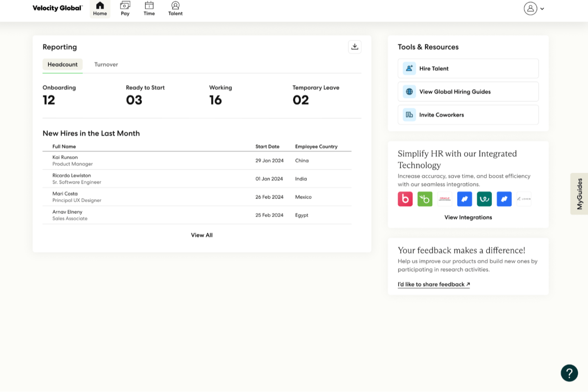The width and height of the screenshot is (588, 392).
Task: Click the Velocity Global logo
Action: click(x=57, y=8)
